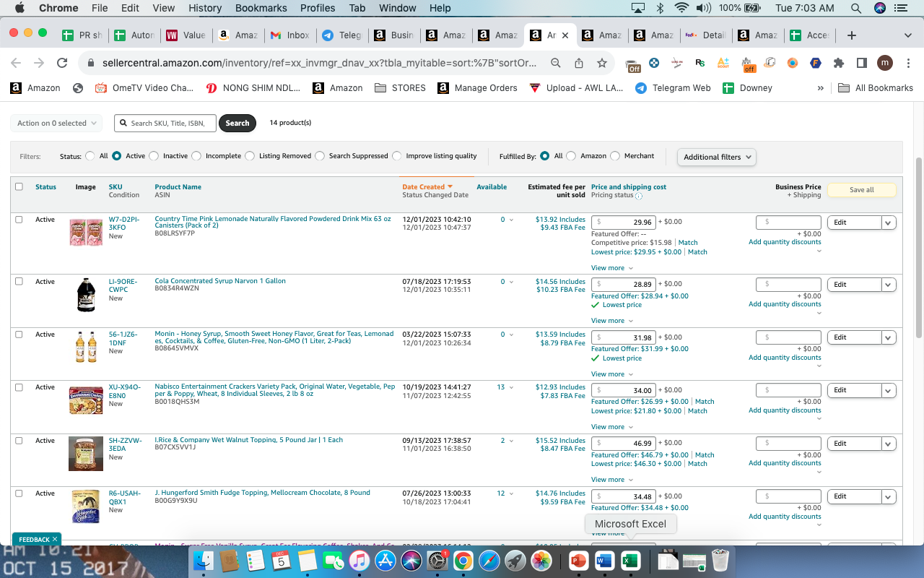924x578 pixels.
Task: Open Photos from the Dock
Action: tap(541, 561)
